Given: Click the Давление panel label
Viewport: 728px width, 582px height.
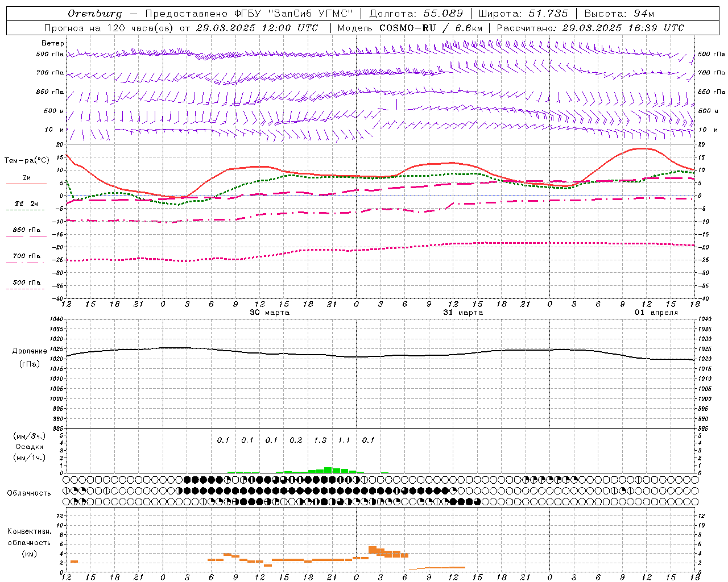Looking at the screenshot, I should coord(30,351).
